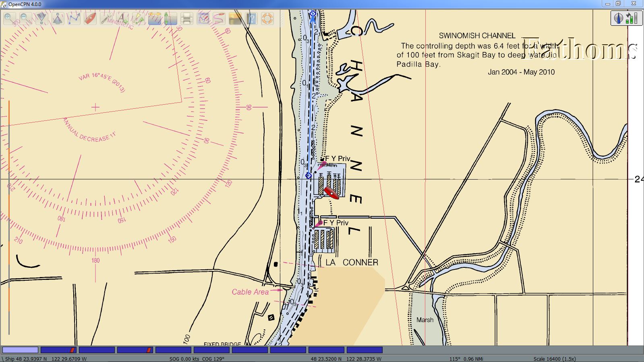Shift to larger scale chart icon
Image resolution: width=644 pixels, height=362 pixels.
(41, 19)
